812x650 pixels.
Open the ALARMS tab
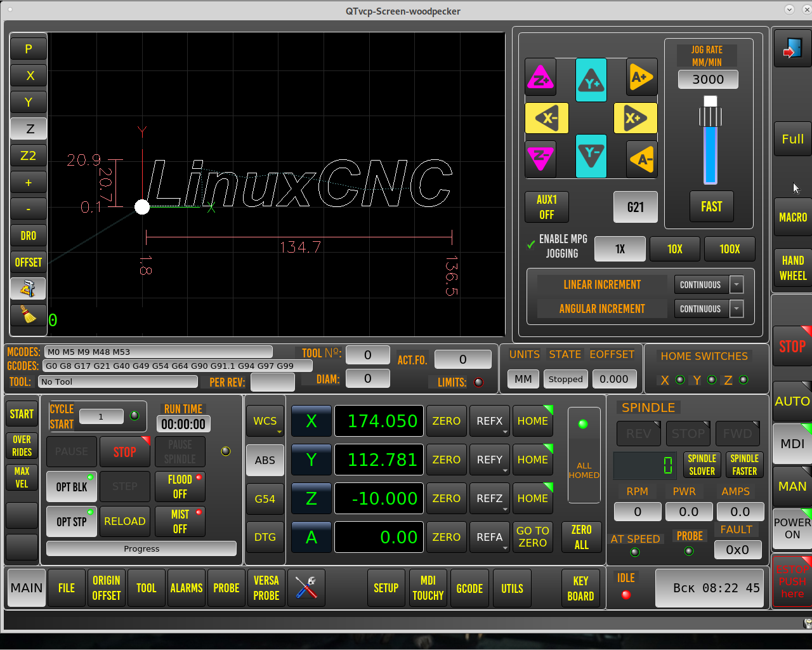click(x=187, y=588)
